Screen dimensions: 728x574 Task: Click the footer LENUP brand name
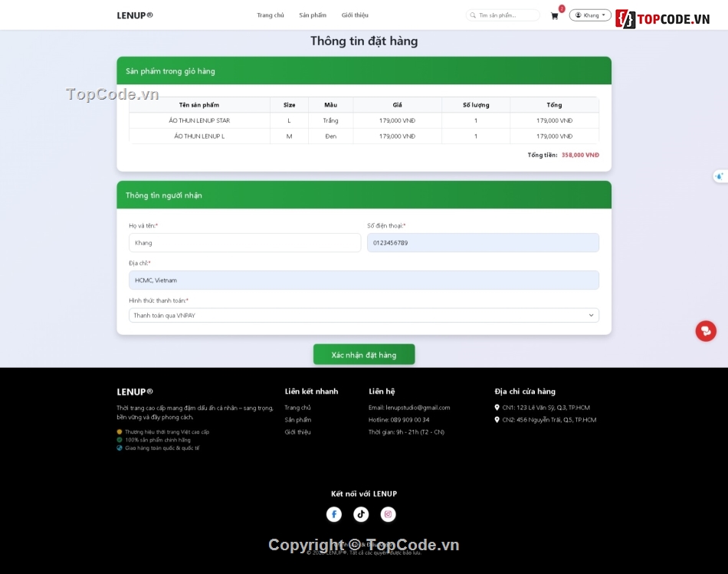135,392
